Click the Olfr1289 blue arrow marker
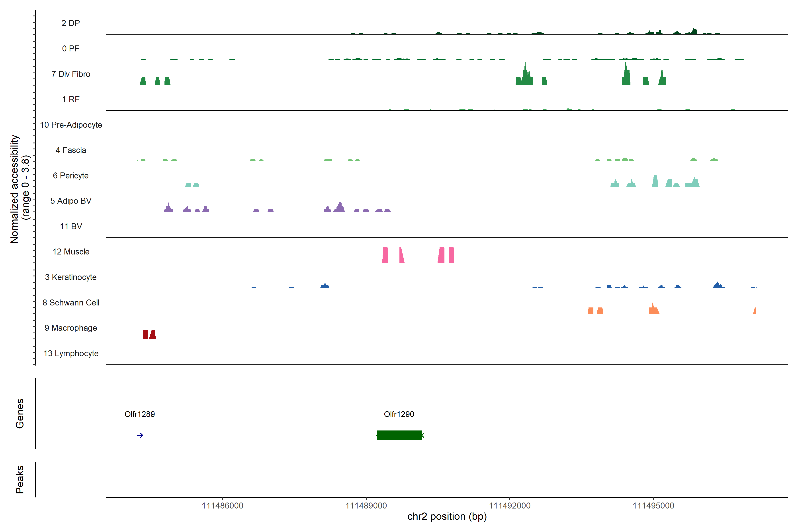 [140, 435]
